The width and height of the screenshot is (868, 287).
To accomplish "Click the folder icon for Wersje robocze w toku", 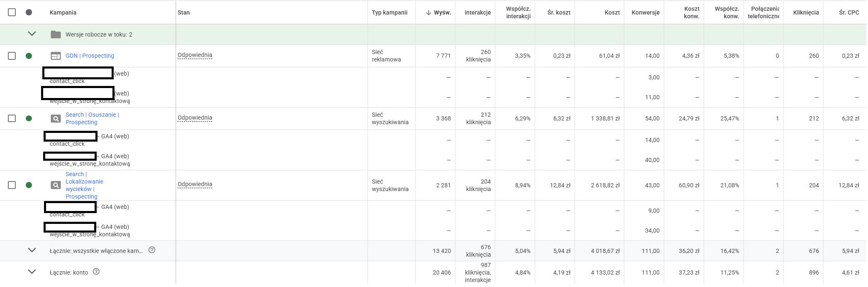I will pyautogui.click(x=56, y=34).
